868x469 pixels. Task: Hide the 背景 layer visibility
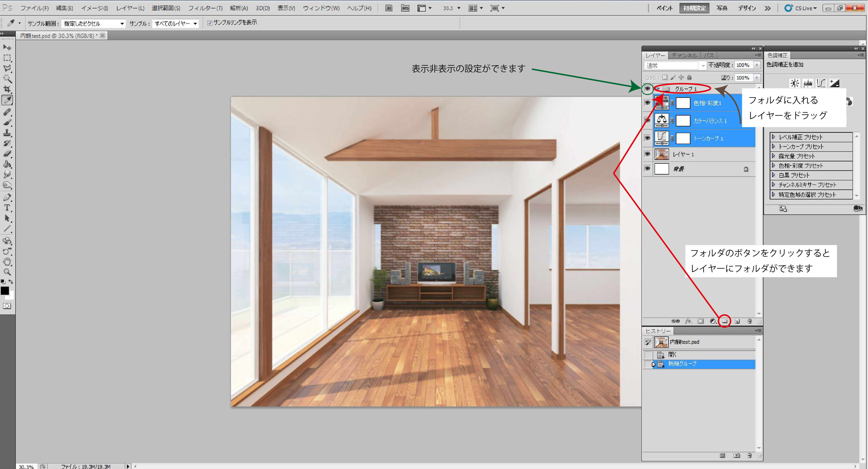click(x=647, y=168)
